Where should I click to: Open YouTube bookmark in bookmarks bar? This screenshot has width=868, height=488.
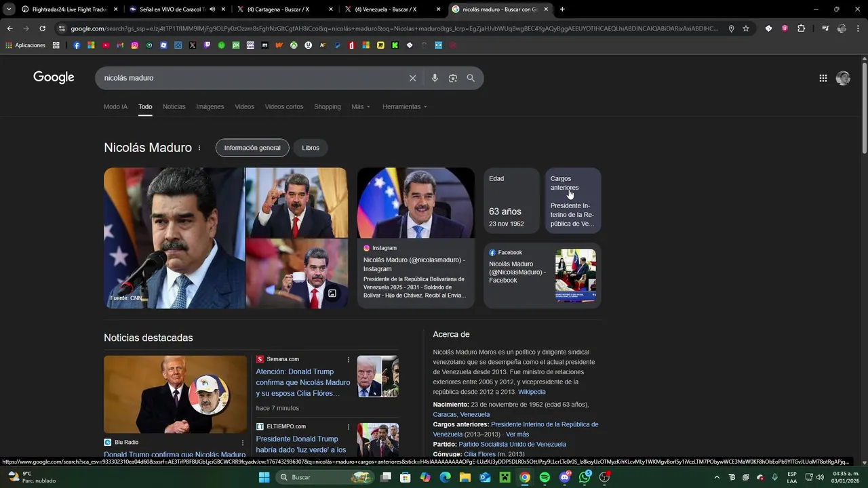tap(106, 45)
